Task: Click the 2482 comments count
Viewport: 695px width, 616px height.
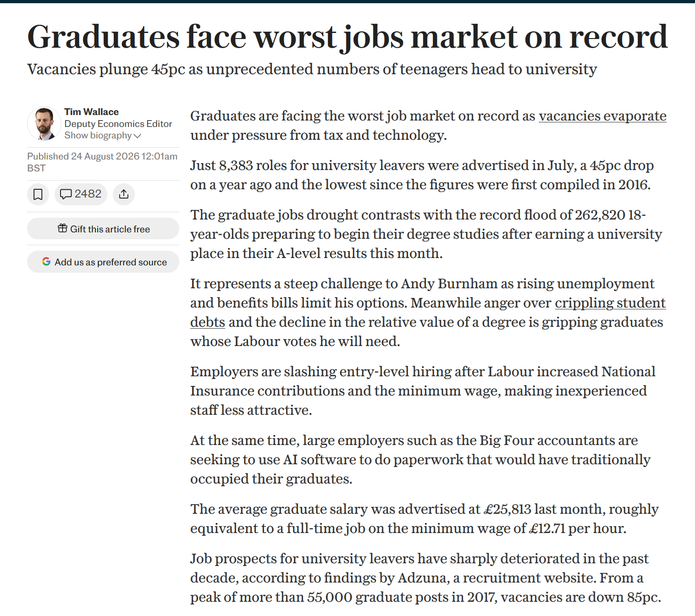Action: tap(88, 194)
